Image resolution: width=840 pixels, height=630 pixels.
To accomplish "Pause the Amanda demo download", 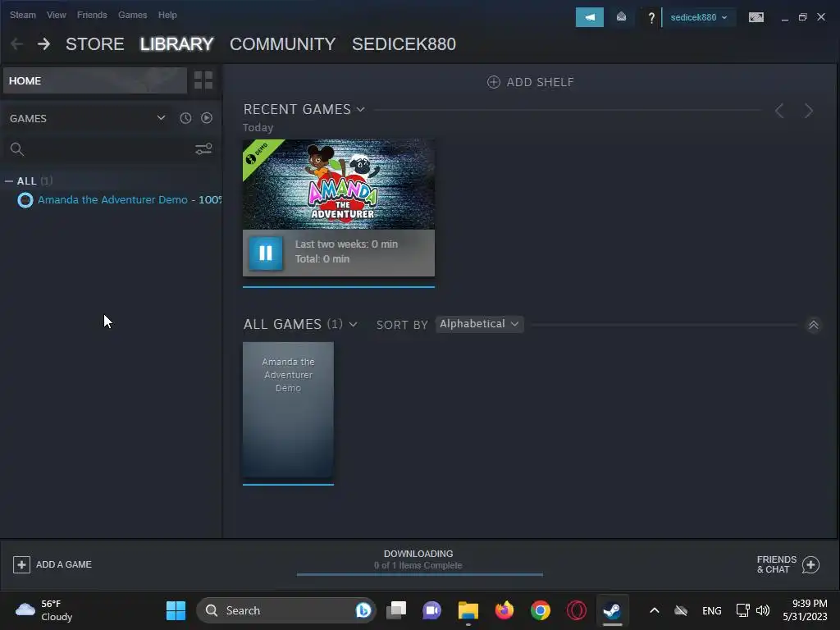I will click(266, 253).
